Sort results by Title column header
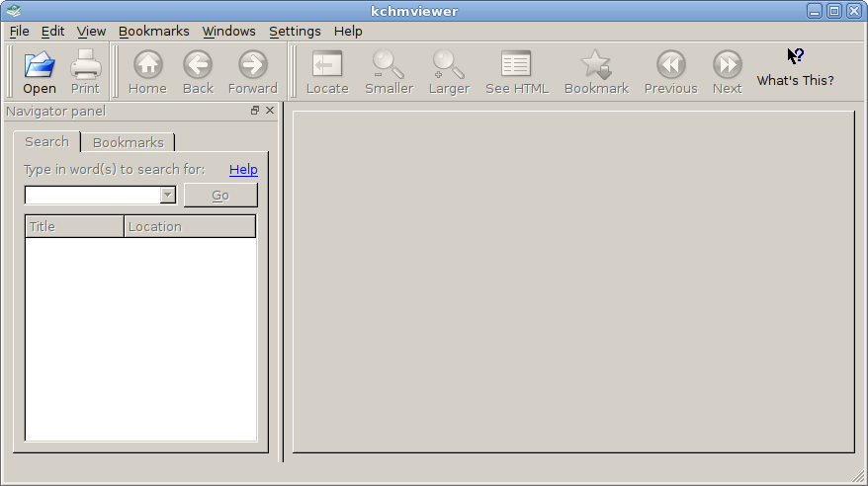This screenshot has width=868, height=486. [75, 226]
